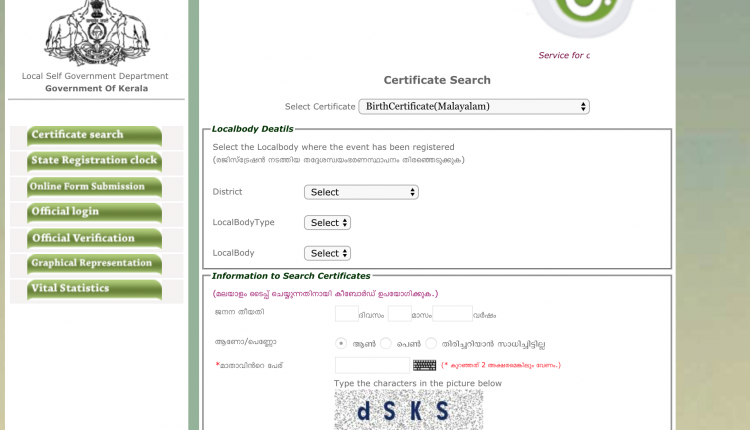Go to State Registration clock
The width and height of the screenshot is (750, 430).
coord(95,161)
